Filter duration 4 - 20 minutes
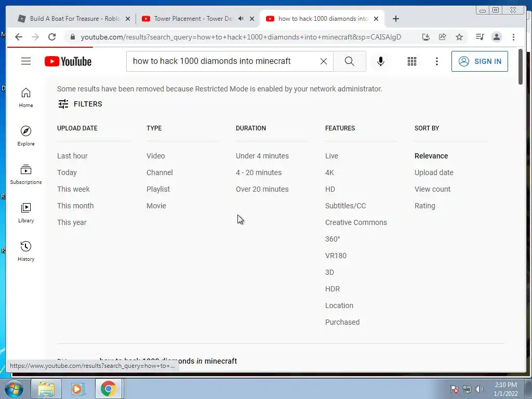 (x=259, y=172)
